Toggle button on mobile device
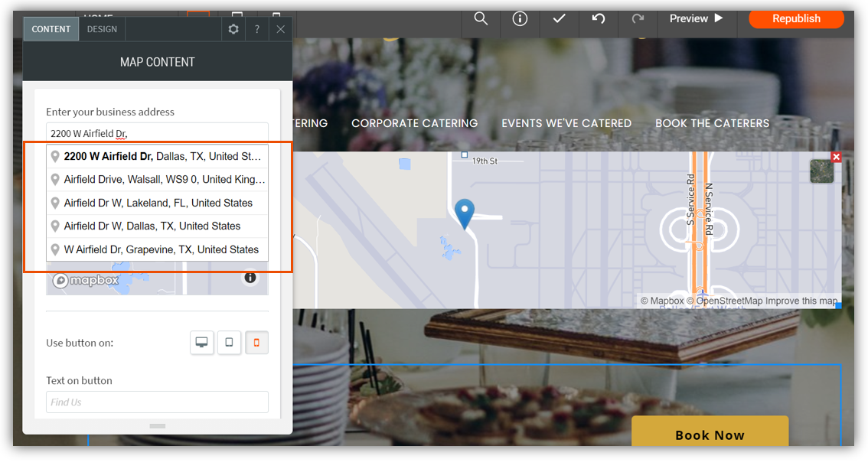 coord(256,343)
